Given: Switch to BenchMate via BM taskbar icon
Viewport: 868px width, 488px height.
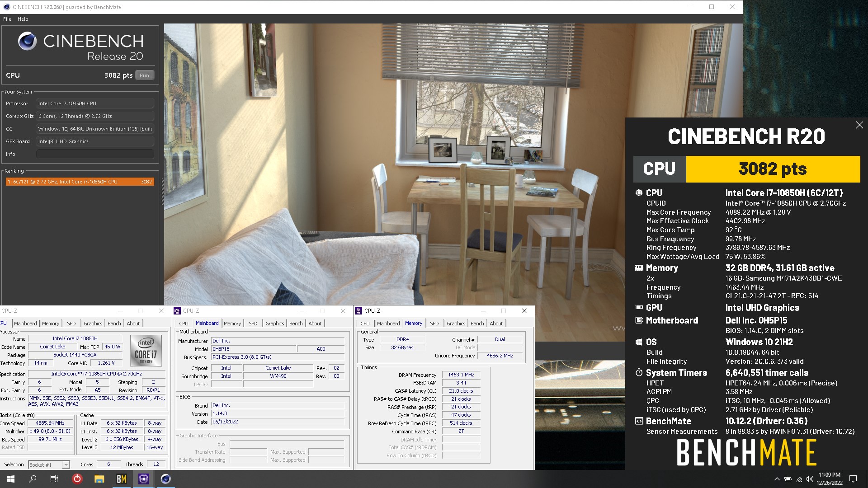Looking at the screenshot, I should [122, 479].
